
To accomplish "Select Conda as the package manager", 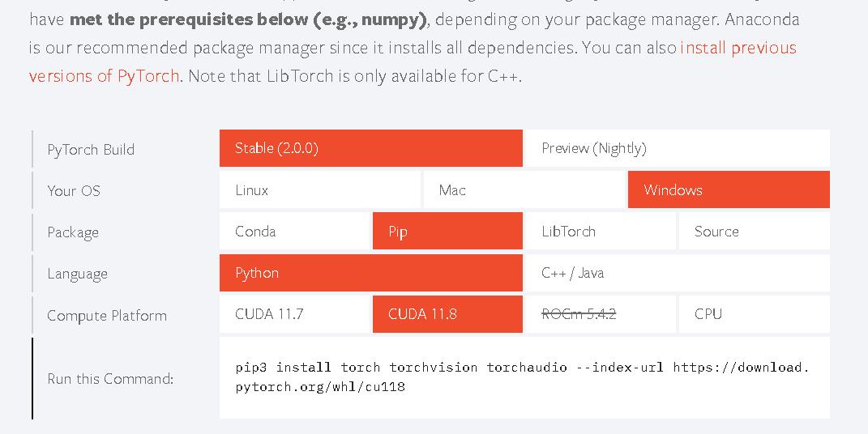I will tap(294, 231).
